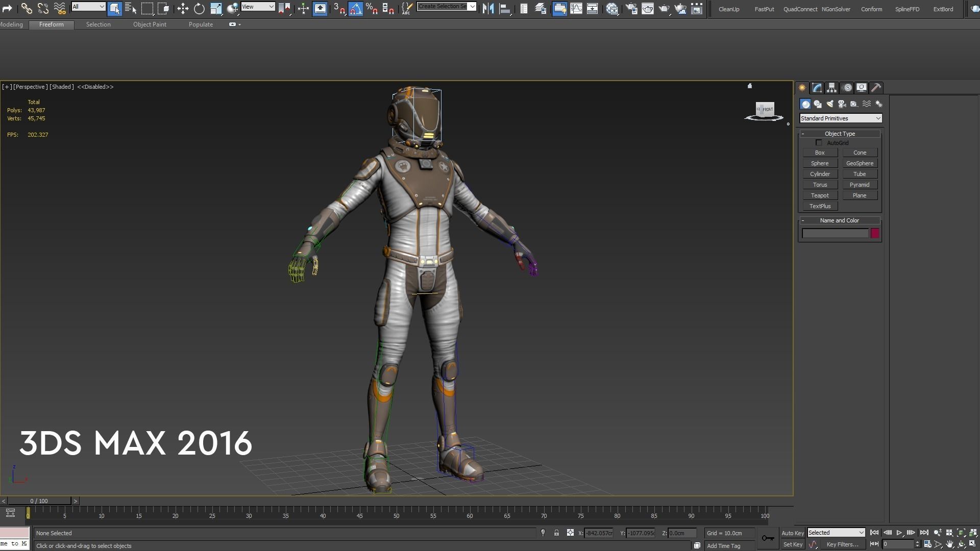The width and height of the screenshot is (980, 551).
Task: Click the Bind to Space Warp icon
Action: pos(60,8)
